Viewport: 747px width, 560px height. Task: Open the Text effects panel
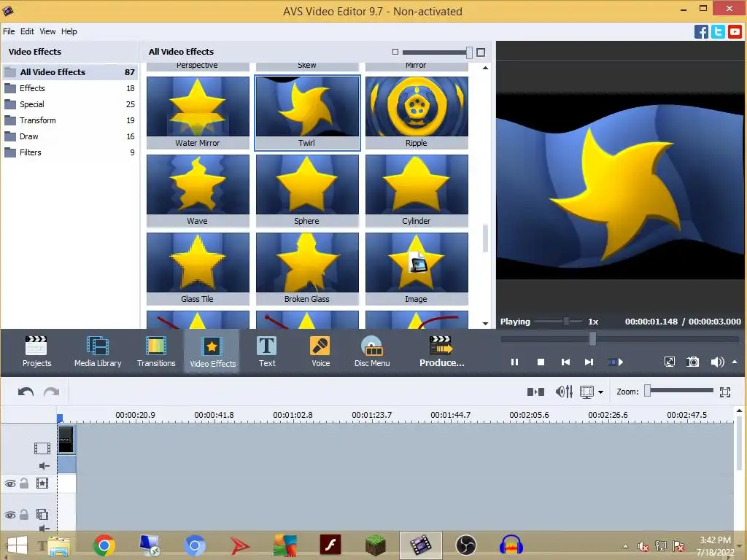click(x=267, y=351)
